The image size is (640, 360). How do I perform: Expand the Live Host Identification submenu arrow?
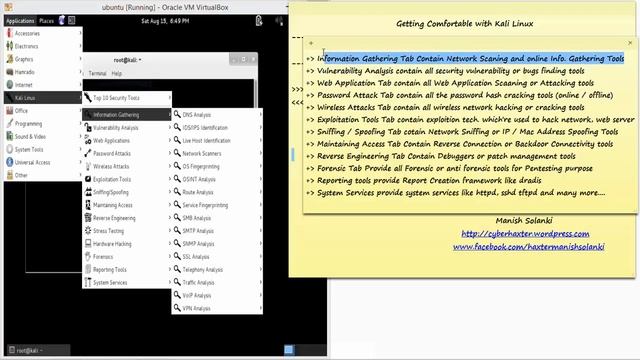[x=260, y=140]
